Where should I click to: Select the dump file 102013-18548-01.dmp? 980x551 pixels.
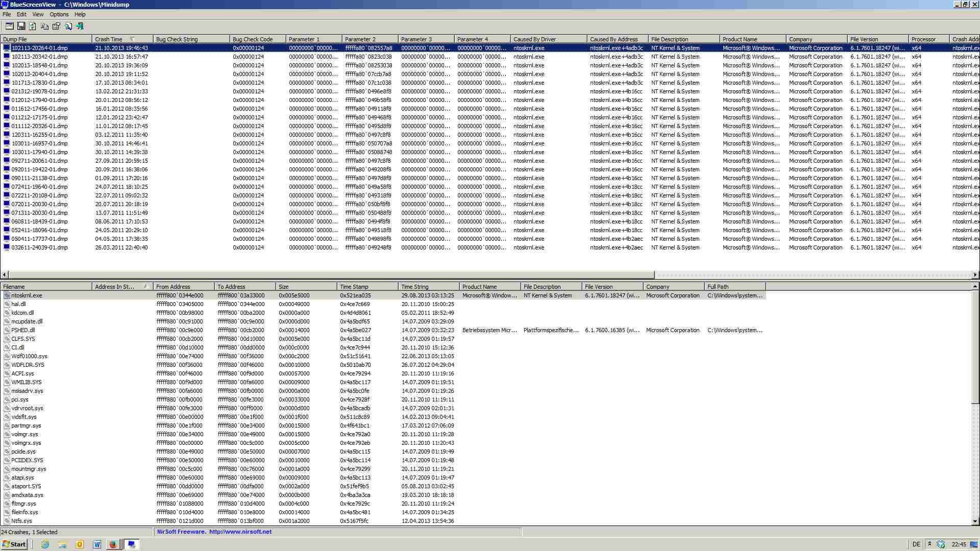point(39,65)
